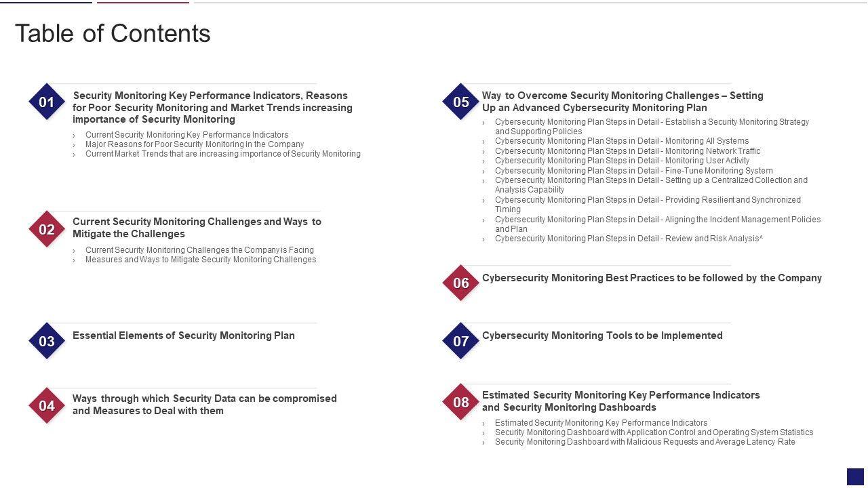Click the dark blue square in bottom corner
Viewport: 868px width, 488px height.
point(855,476)
